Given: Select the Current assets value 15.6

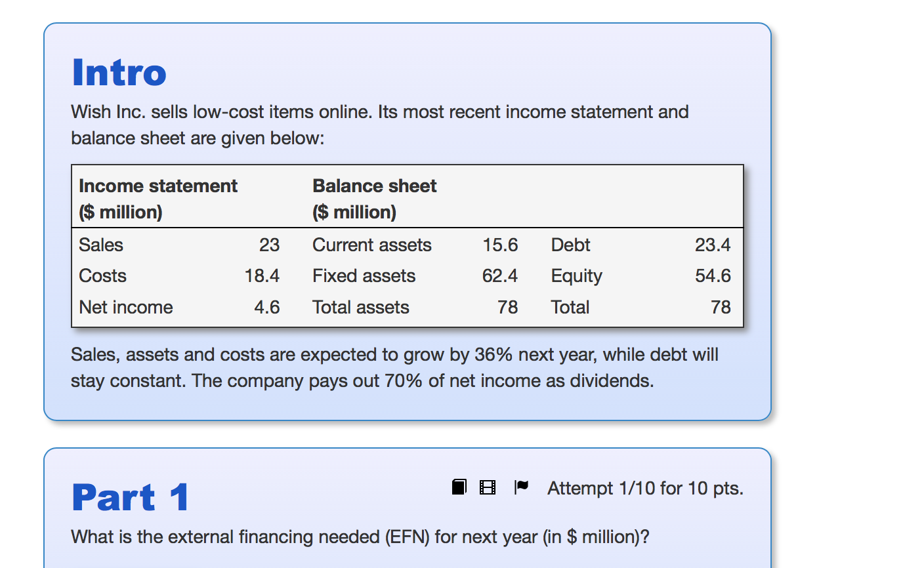Looking at the screenshot, I should 500,245.
